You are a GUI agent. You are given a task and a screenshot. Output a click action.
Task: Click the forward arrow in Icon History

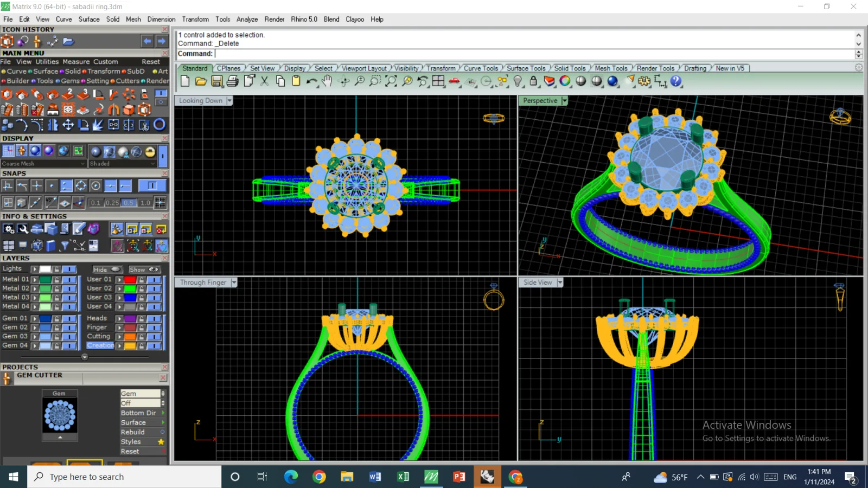tap(162, 41)
